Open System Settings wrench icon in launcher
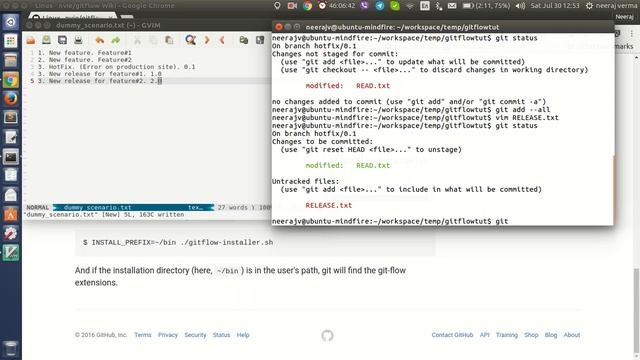Image resolution: width=640 pixels, height=360 pixels. [x=11, y=233]
